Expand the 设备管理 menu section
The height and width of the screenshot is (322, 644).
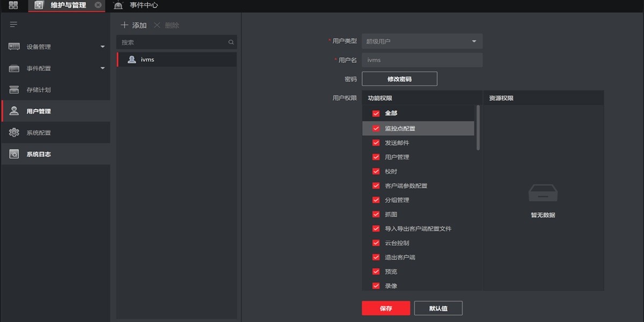[102, 47]
